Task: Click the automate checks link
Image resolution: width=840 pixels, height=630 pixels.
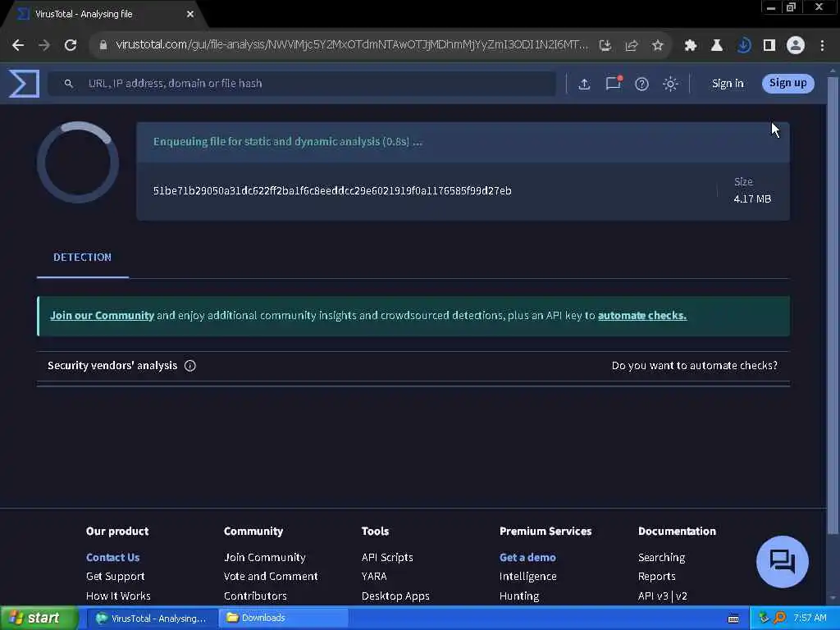Action: pos(641,316)
